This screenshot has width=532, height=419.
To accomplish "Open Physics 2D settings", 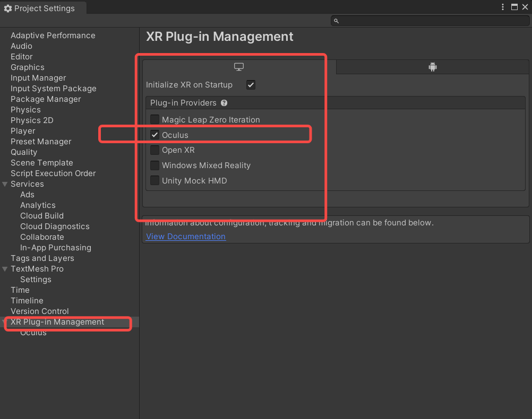I will click(32, 120).
